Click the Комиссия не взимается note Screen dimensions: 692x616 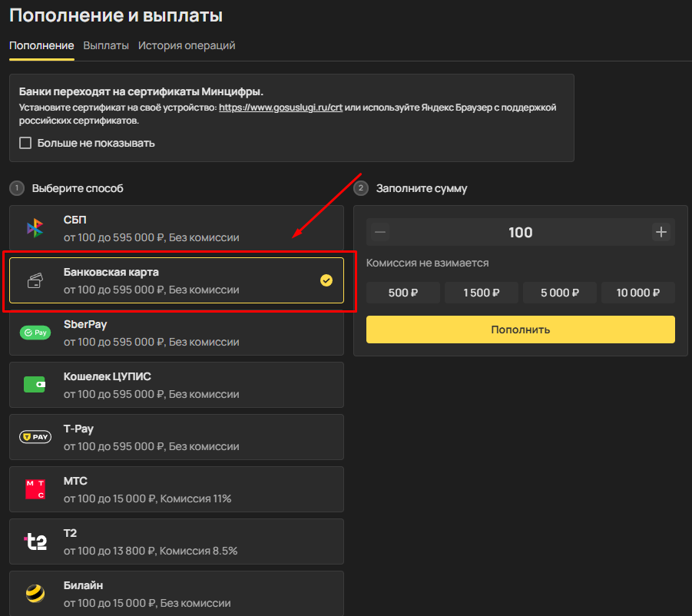(x=427, y=263)
